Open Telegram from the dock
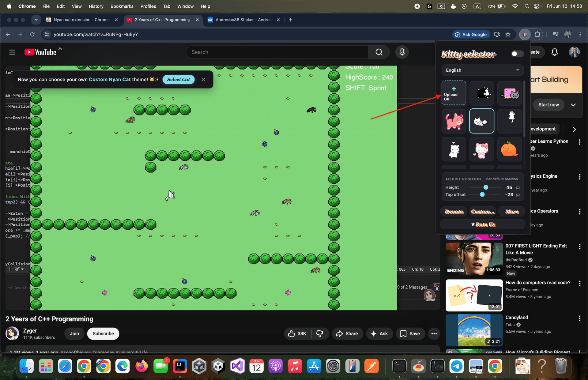The image size is (588, 380). pyautogui.click(x=457, y=366)
